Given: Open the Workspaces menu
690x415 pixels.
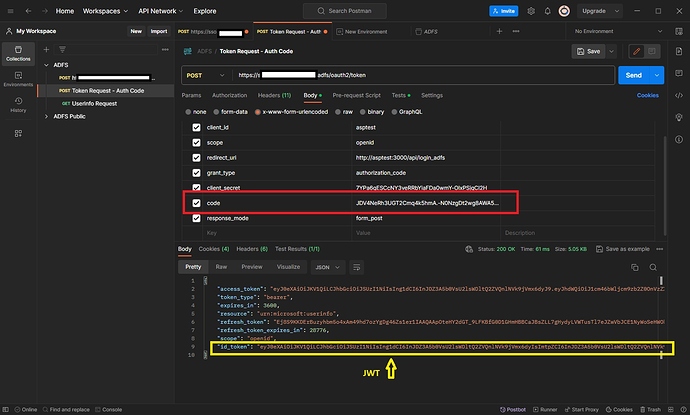Looking at the screenshot, I should (105, 11).
